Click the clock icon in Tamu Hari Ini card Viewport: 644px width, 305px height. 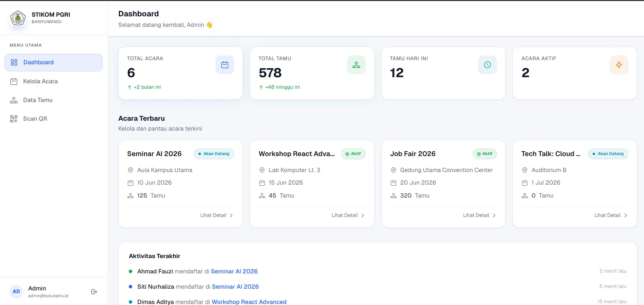click(487, 65)
